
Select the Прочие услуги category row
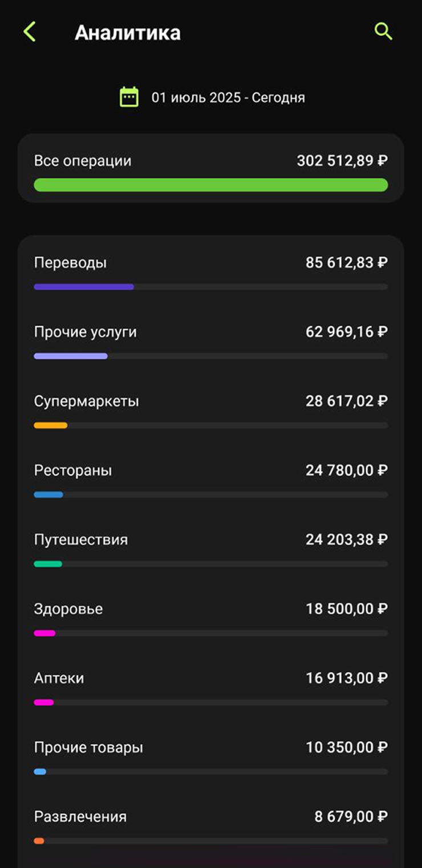point(211,341)
